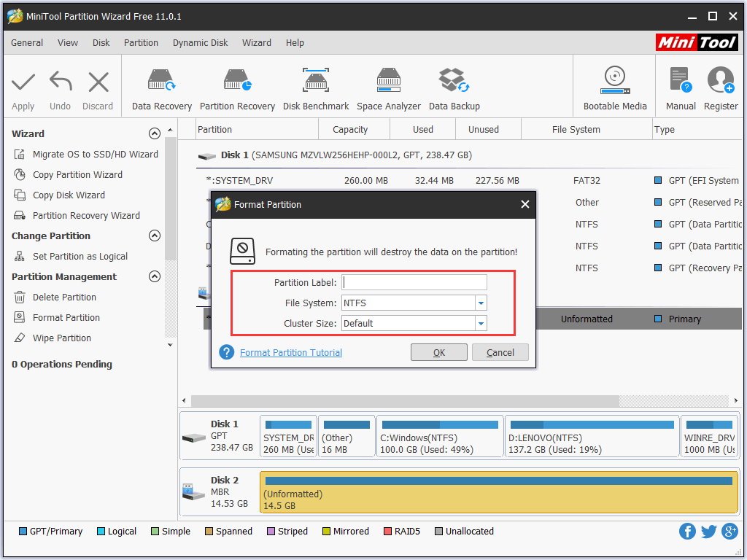The image size is (747, 560).
Task: Close the Format Partition dialog
Action: pos(525,204)
